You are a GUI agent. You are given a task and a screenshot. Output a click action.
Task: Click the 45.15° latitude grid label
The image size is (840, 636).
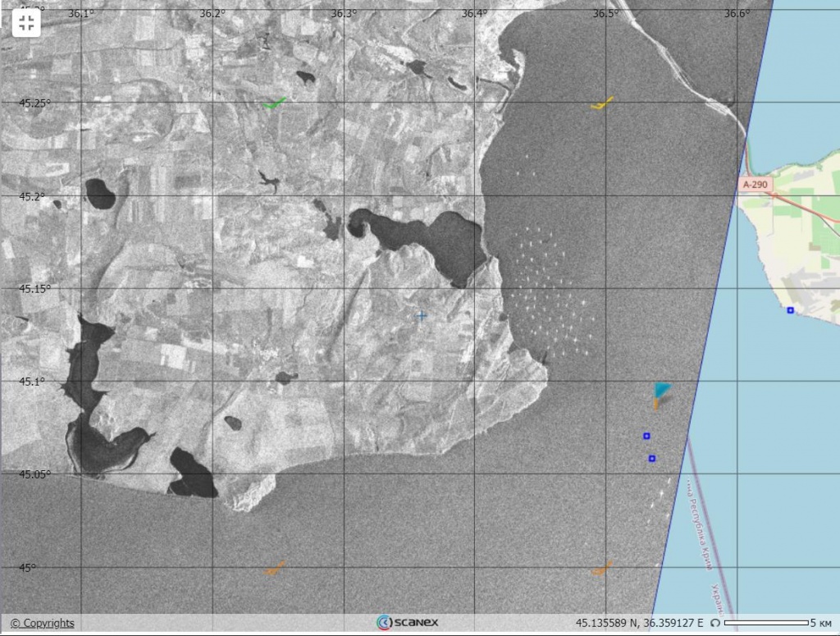point(34,290)
